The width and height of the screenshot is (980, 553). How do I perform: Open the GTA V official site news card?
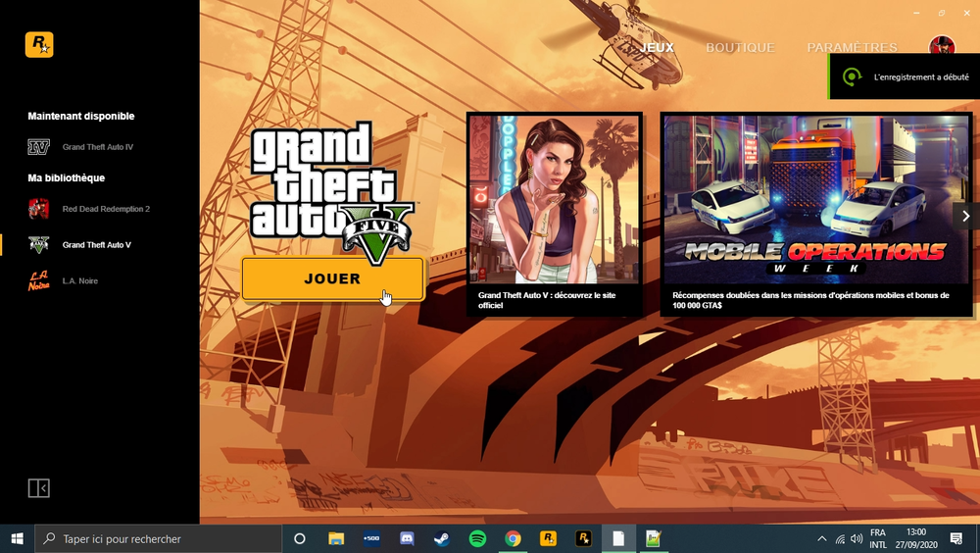(x=555, y=214)
